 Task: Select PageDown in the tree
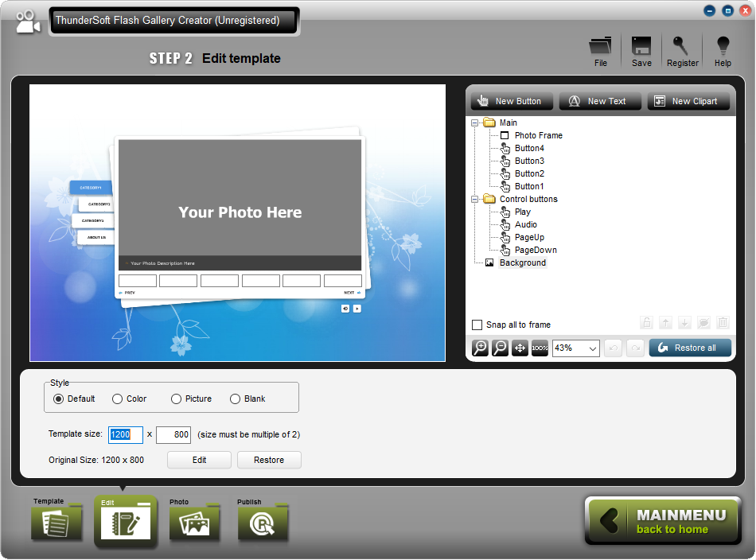[x=536, y=250]
